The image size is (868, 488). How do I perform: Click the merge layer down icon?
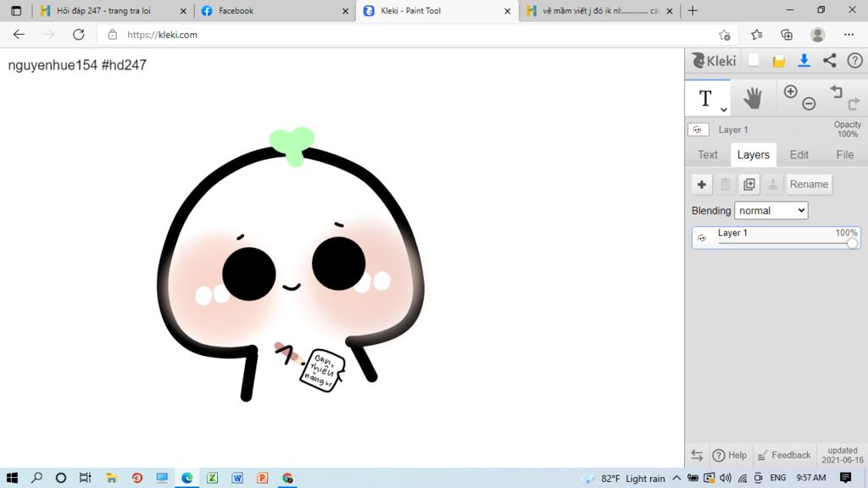[773, 184]
